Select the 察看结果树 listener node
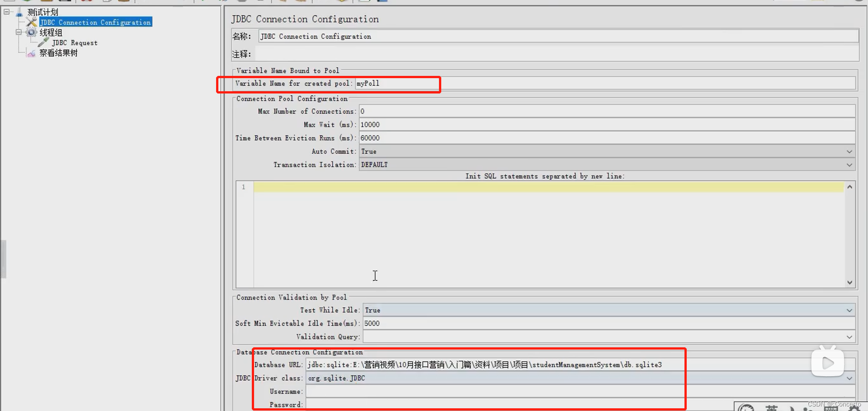 58,53
